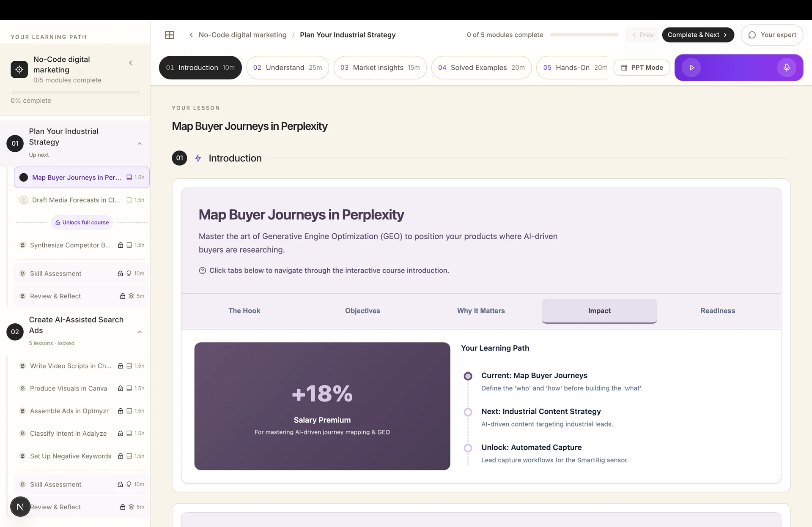Collapse Create AI-Assisted Search Ads section
This screenshot has width=812, height=527.
[140, 332]
